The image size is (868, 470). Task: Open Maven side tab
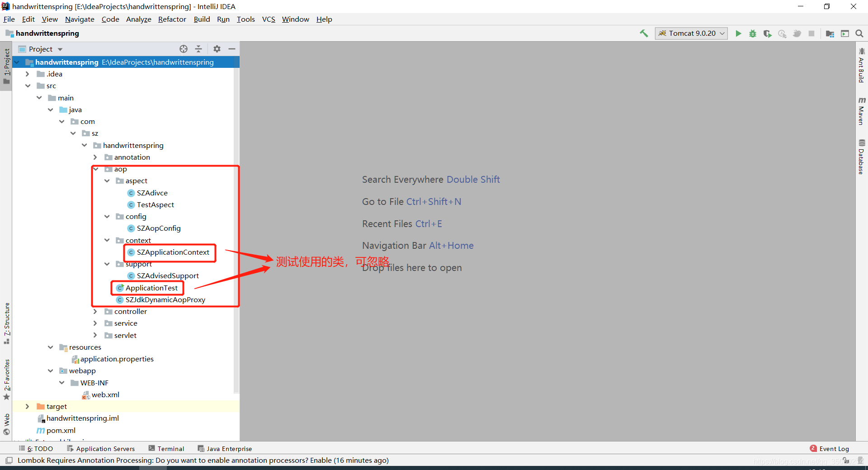pyautogui.click(x=862, y=110)
